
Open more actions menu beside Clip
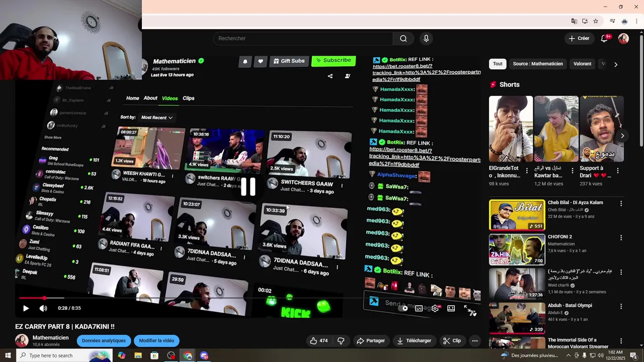[x=474, y=341]
